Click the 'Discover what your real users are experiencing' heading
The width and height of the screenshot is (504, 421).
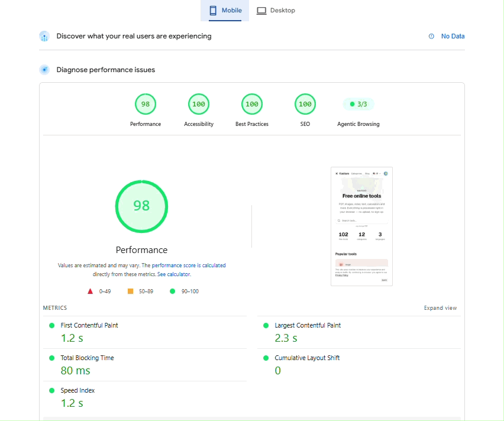click(134, 36)
